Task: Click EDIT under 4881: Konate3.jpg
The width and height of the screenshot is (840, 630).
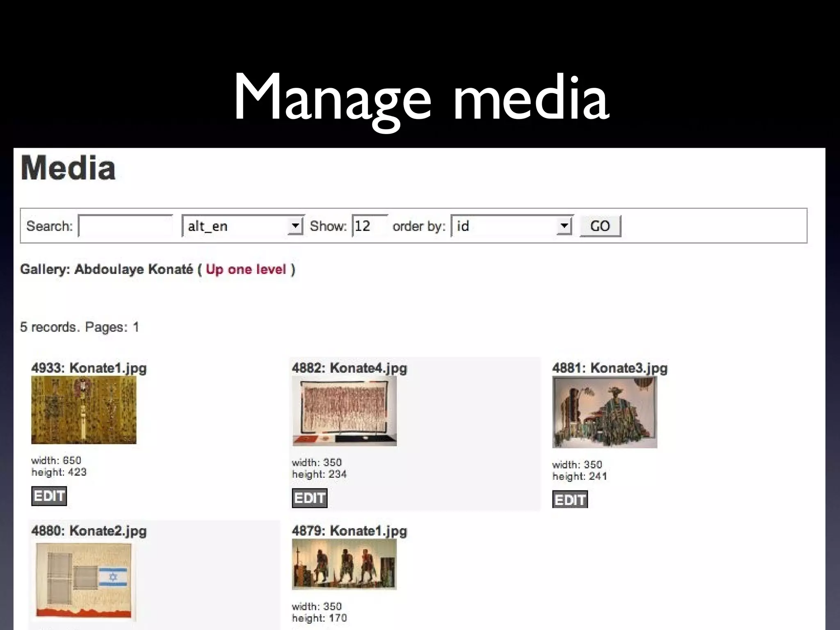Action: 570,500
